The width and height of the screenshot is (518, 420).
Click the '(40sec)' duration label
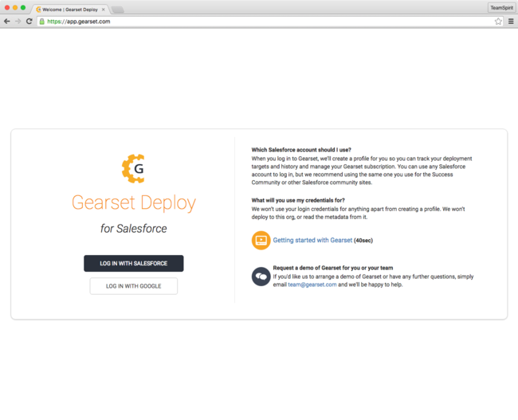(363, 240)
